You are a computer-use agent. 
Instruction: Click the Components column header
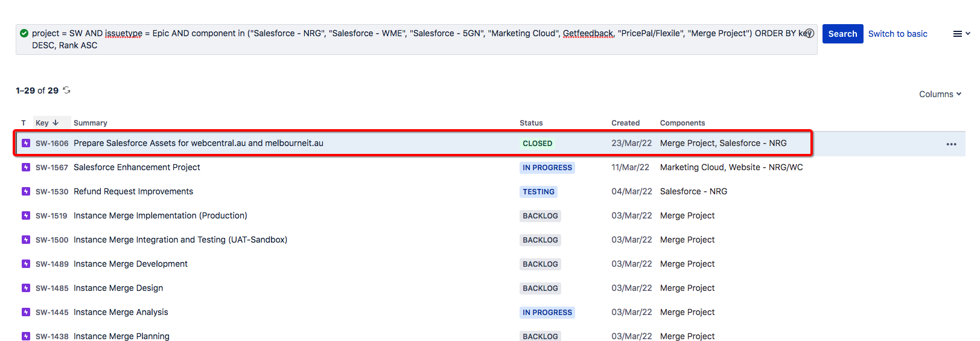[x=682, y=123]
